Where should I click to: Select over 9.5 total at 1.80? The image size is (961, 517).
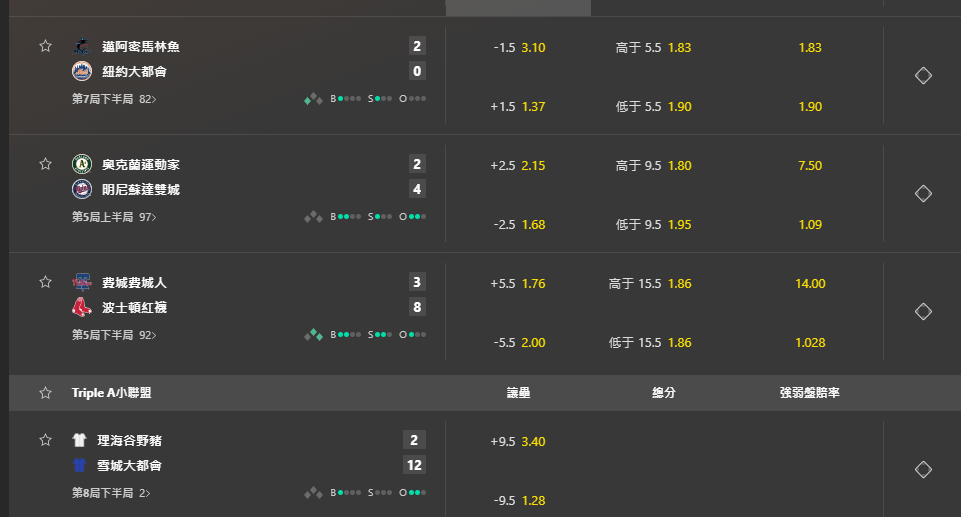(x=653, y=166)
